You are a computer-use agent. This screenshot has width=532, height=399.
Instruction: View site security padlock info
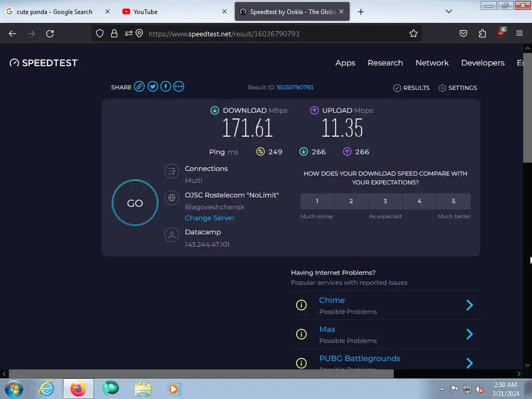coord(114,33)
